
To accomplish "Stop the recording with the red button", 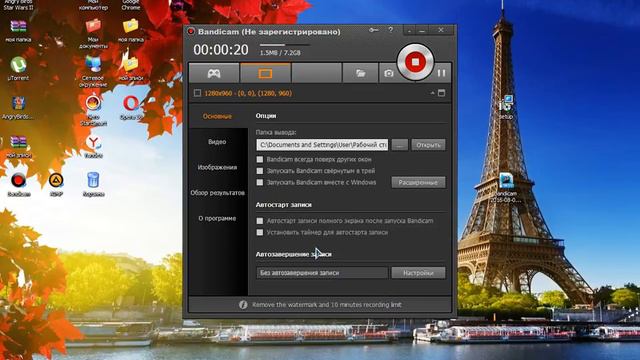I will pyautogui.click(x=415, y=62).
